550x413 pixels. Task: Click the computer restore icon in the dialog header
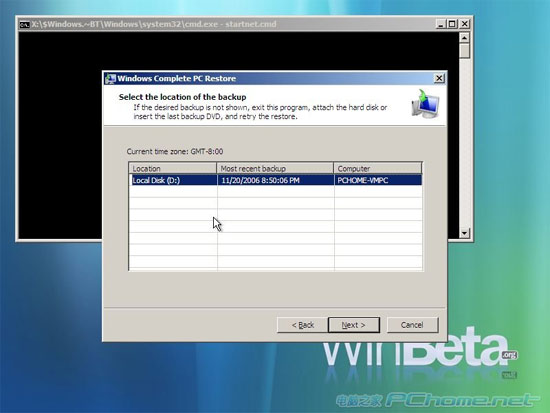[425, 104]
